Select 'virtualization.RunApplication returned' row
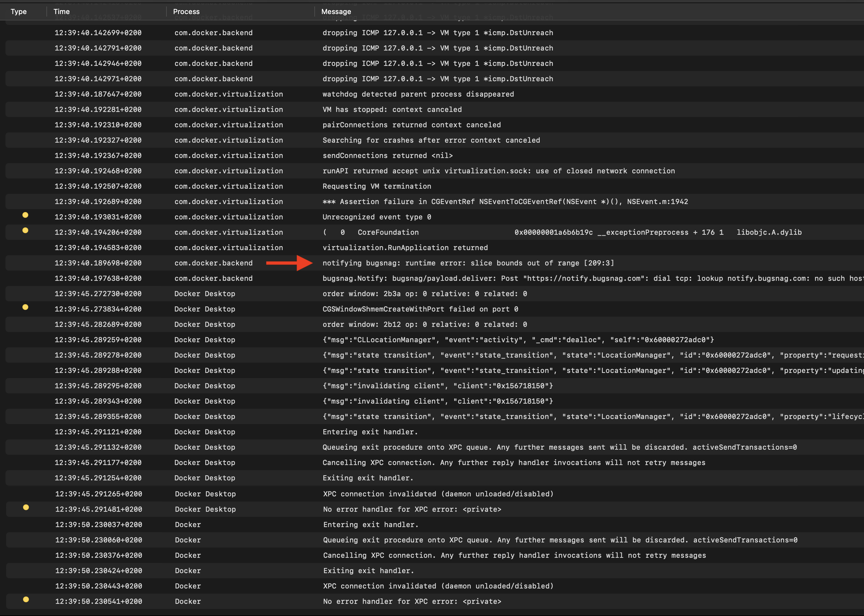Image resolution: width=864 pixels, height=616 pixels. pyautogui.click(x=405, y=248)
